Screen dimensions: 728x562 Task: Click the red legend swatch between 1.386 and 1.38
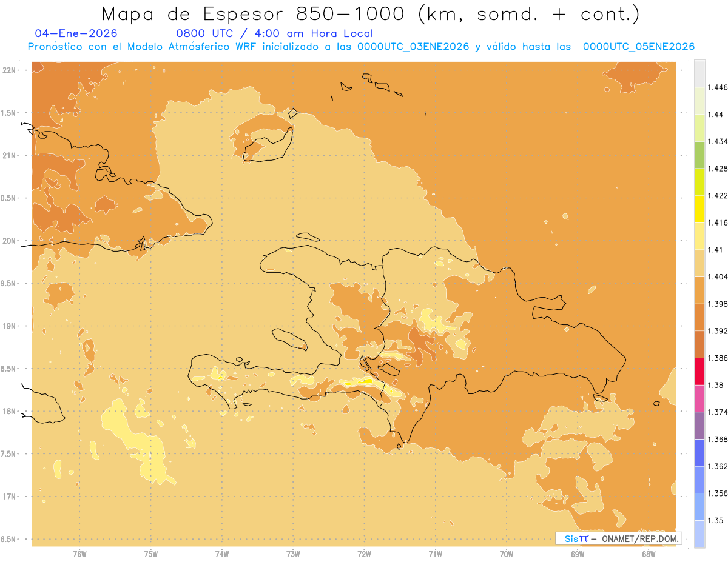click(699, 371)
